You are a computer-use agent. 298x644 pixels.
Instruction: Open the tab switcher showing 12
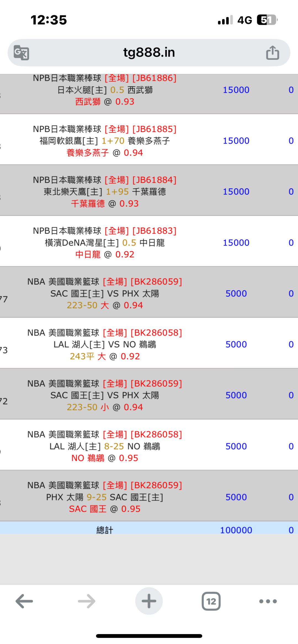(211, 601)
